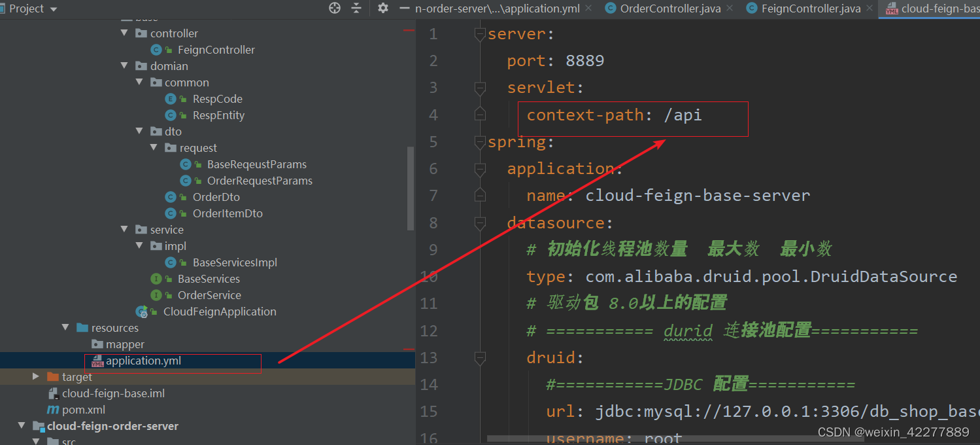Open the Project view dropdown
This screenshot has width=980, height=445.
53,9
